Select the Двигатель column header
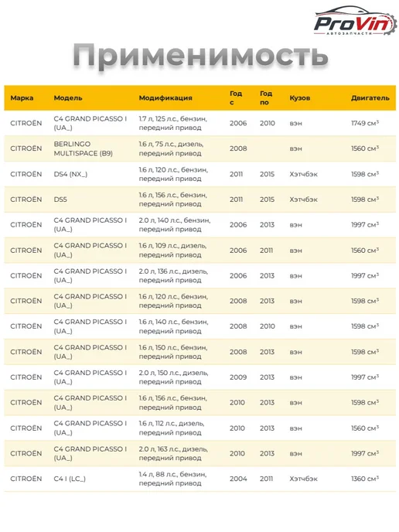Image resolution: width=399 pixels, height=532 pixels. point(370,98)
